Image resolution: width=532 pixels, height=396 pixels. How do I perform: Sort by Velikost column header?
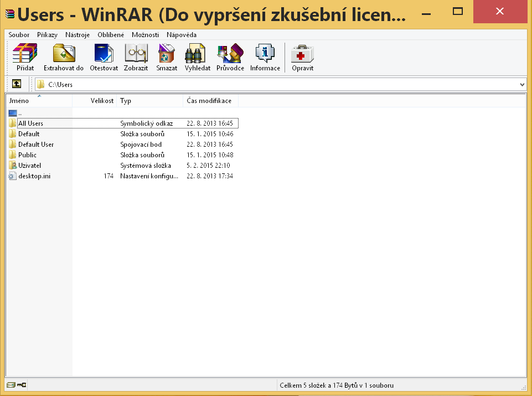click(94, 101)
